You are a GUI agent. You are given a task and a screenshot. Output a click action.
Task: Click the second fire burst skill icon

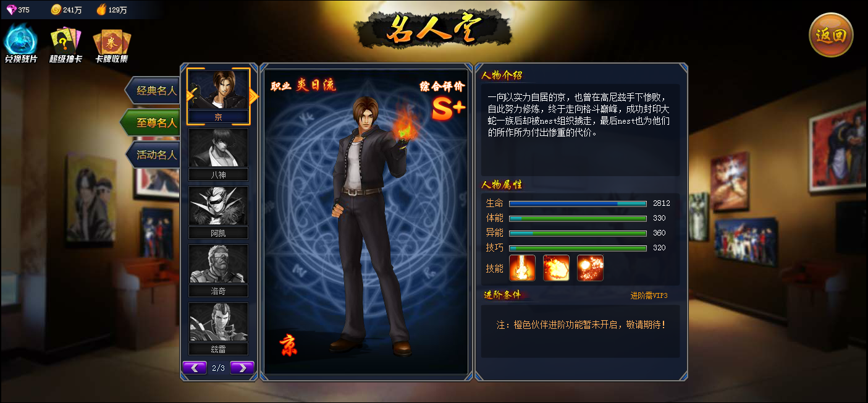556,268
